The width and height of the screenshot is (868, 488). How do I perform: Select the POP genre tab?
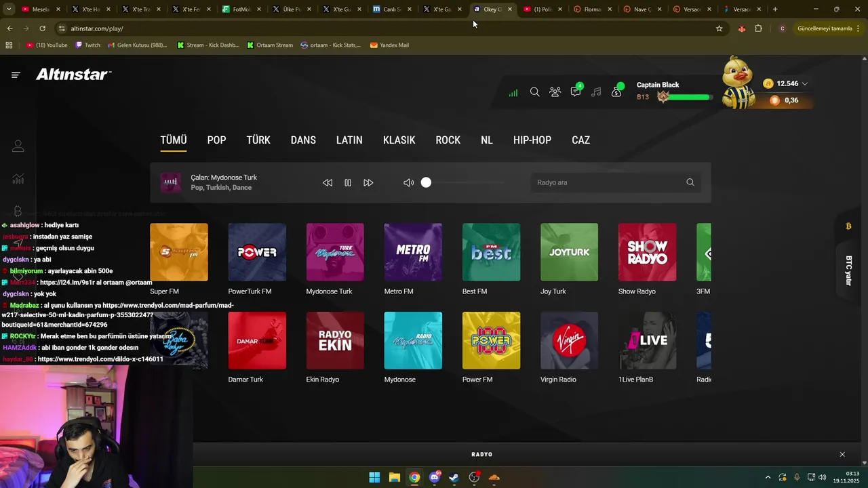[x=216, y=140]
